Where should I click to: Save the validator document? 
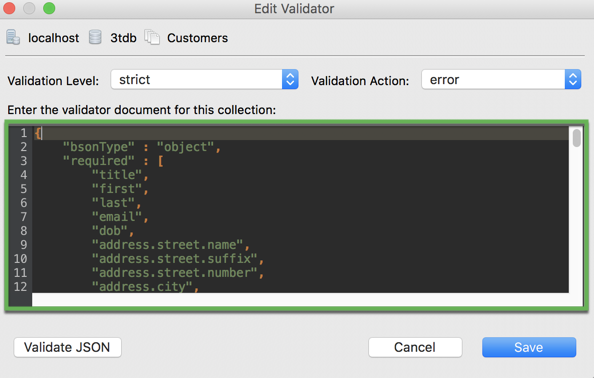click(529, 347)
